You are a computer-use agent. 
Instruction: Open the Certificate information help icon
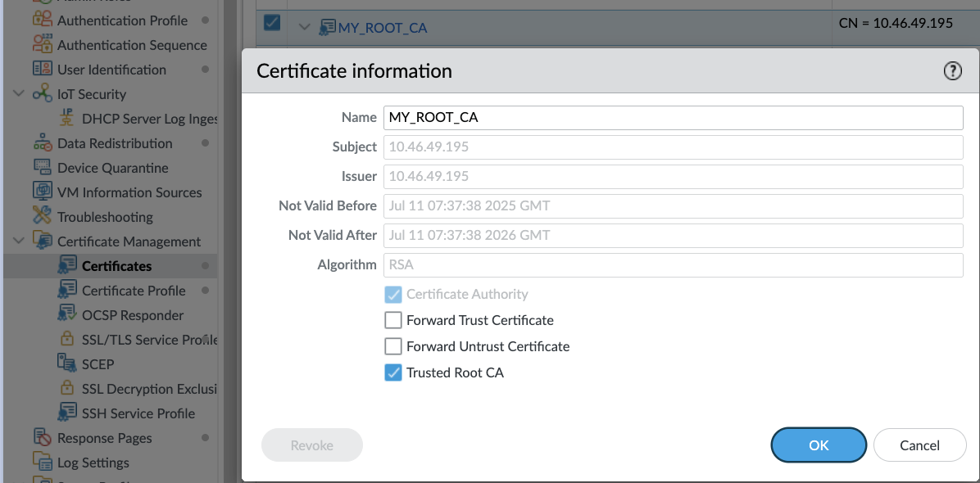pyautogui.click(x=952, y=70)
